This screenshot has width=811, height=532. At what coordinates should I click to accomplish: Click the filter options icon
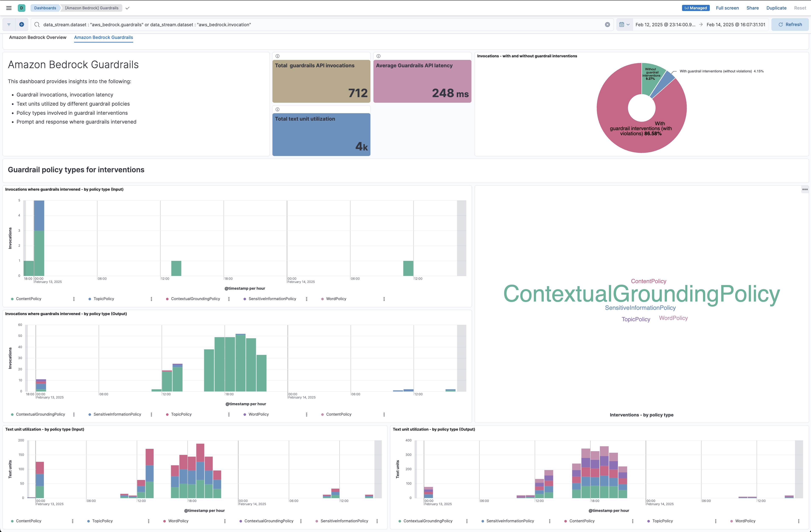coord(9,25)
